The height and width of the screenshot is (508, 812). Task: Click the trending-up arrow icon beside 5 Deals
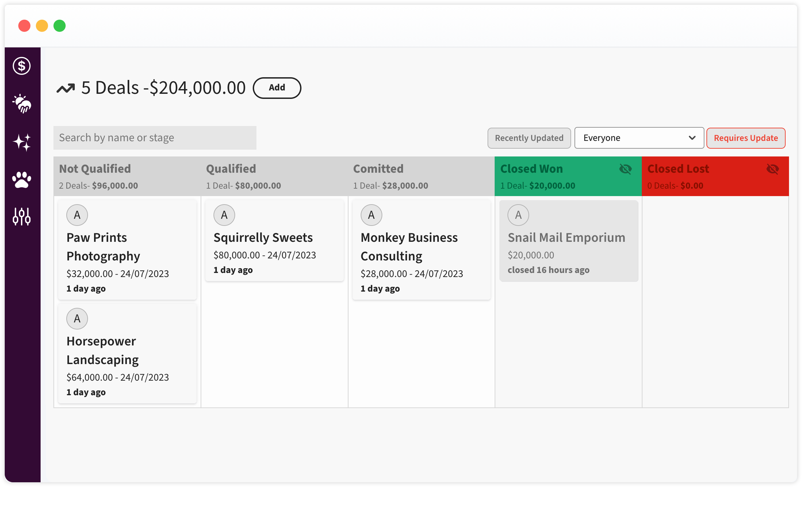click(x=66, y=88)
